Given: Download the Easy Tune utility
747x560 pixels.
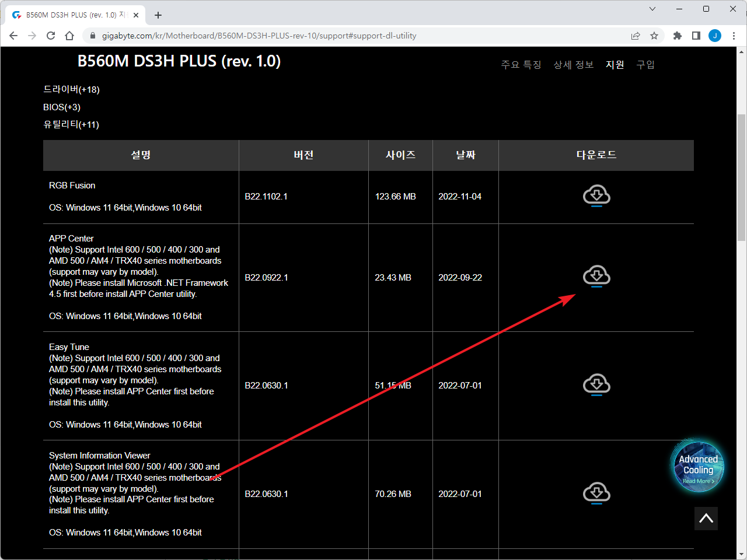Looking at the screenshot, I should click(x=596, y=385).
